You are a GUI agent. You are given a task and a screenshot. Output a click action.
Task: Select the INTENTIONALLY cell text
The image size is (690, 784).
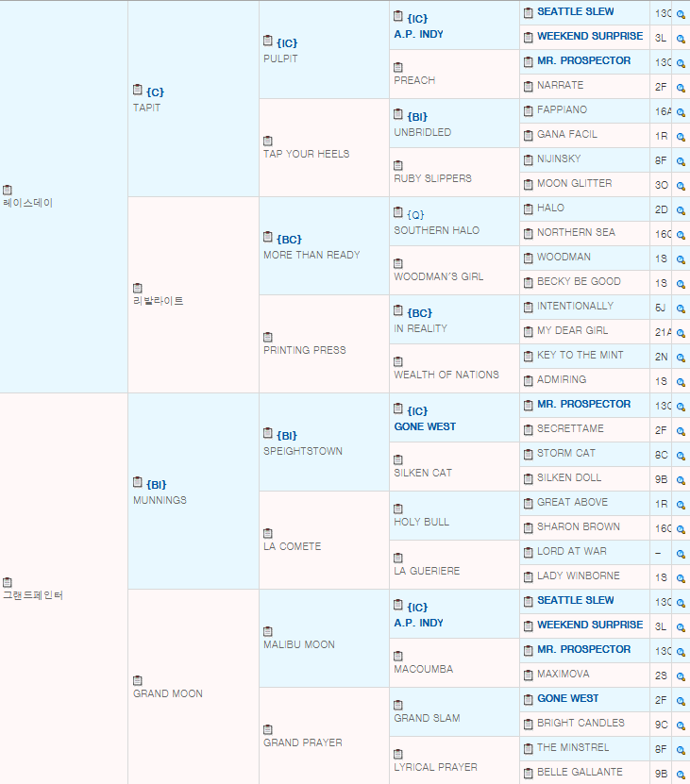click(575, 306)
